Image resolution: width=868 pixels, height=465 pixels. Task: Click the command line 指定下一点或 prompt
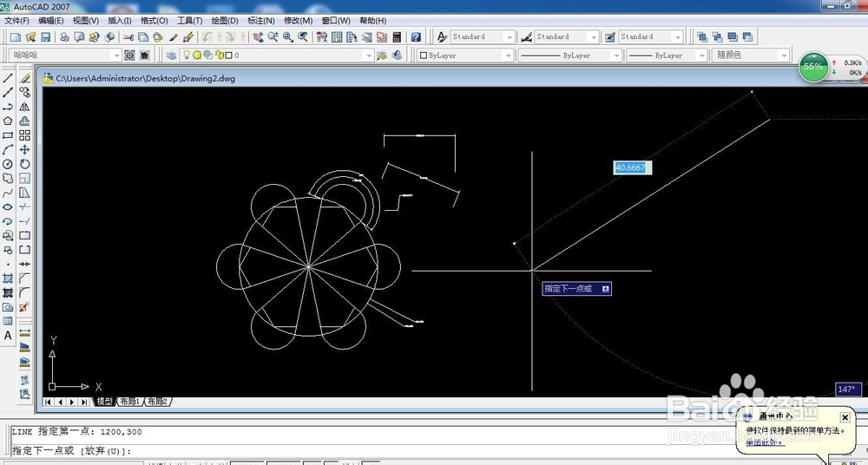tap(72, 450)
